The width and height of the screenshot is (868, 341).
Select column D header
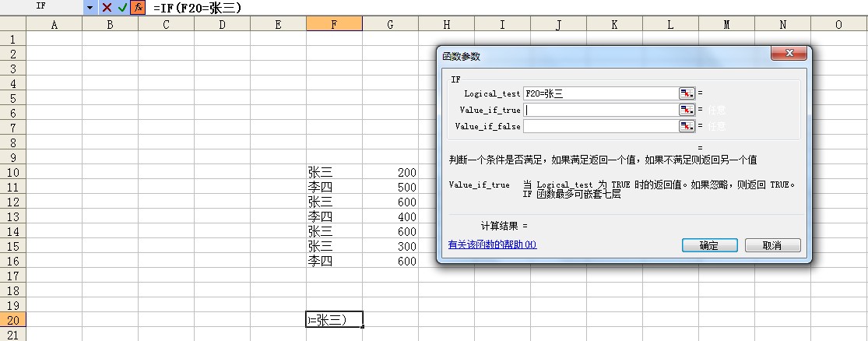click(x=222, y=24)
